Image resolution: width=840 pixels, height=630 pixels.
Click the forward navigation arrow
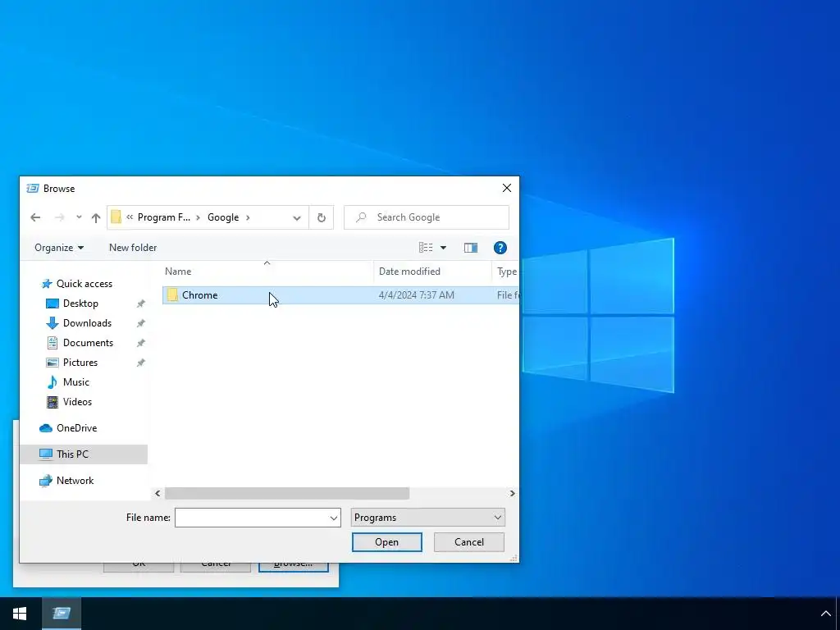coord(59,217)
